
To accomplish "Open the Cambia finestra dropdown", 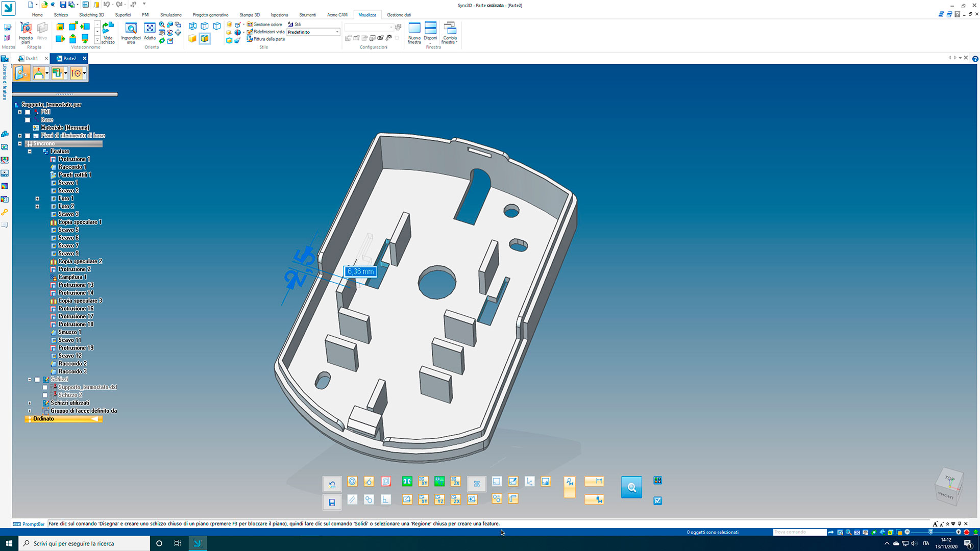I will (x=450, y=33).
